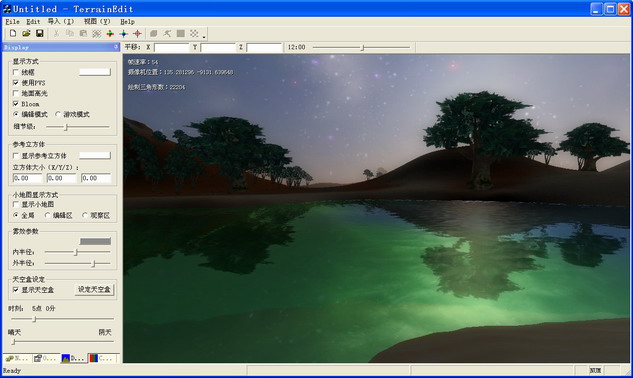The width and height of the screenshot is (633, 378).
Task: Click the dotted grid icon after Paste
Action: pyautogui.click(x=96, y=34)
